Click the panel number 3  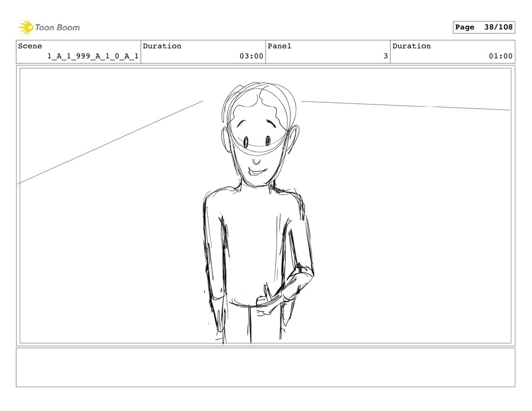click(x=386, y=56)
